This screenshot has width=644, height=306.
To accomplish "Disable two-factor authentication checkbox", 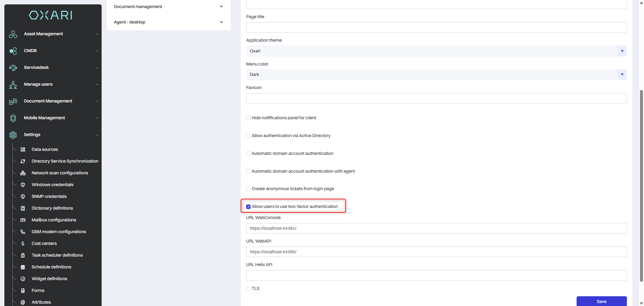I will tap(249, 207).
